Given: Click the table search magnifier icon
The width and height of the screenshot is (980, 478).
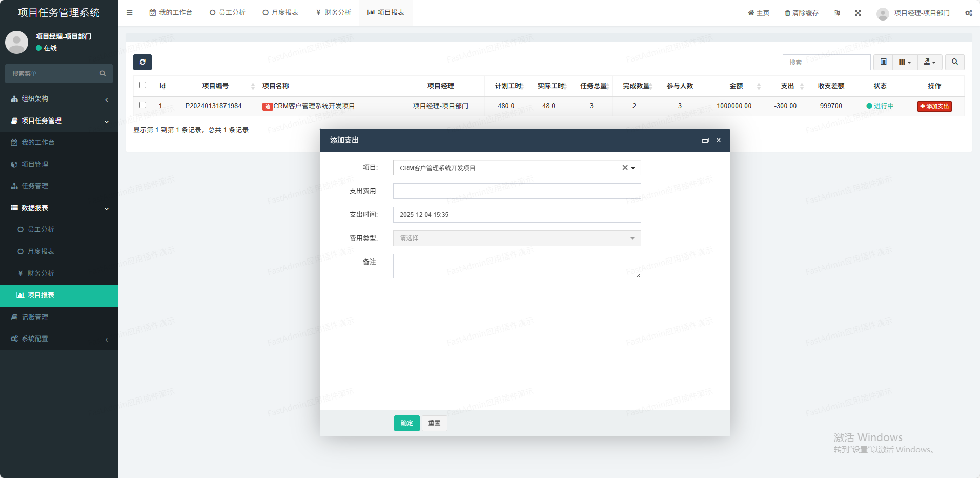Looking at the screenshot, I should pos(954,62).
